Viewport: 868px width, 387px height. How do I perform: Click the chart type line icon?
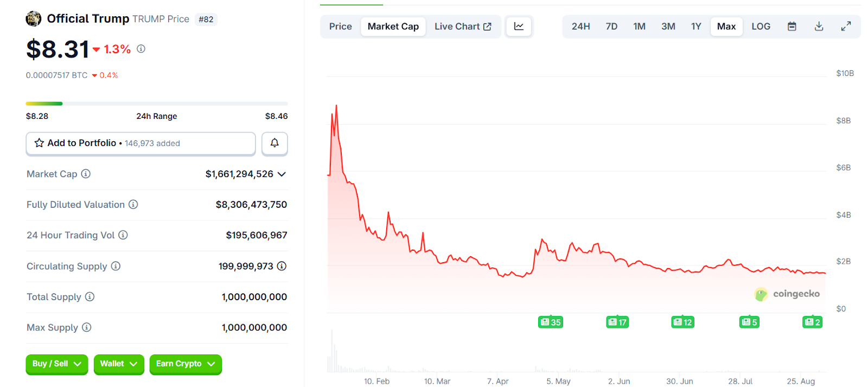[519, 27]
